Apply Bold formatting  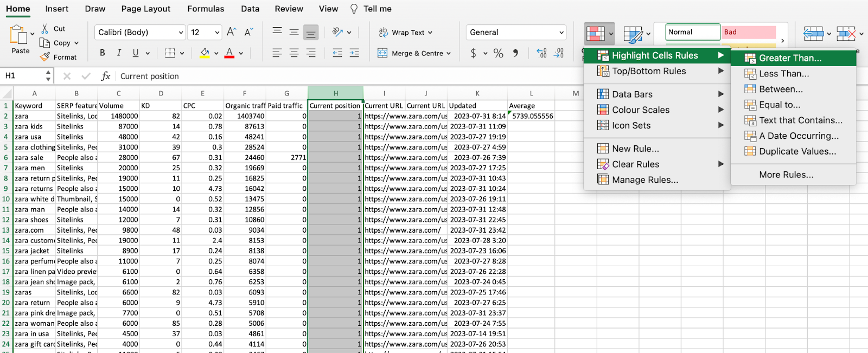103,53
